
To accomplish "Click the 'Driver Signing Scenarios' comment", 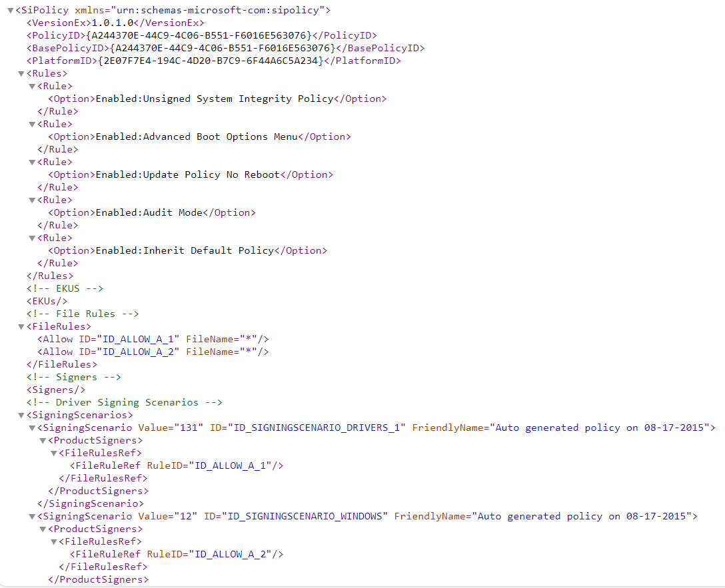I will point(125,402).
